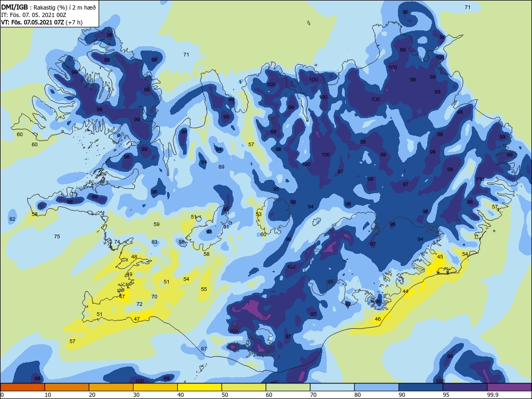532x399 pixels.
Task: Click the humidity value '74' on the map
Action: [x=117, y=242]
